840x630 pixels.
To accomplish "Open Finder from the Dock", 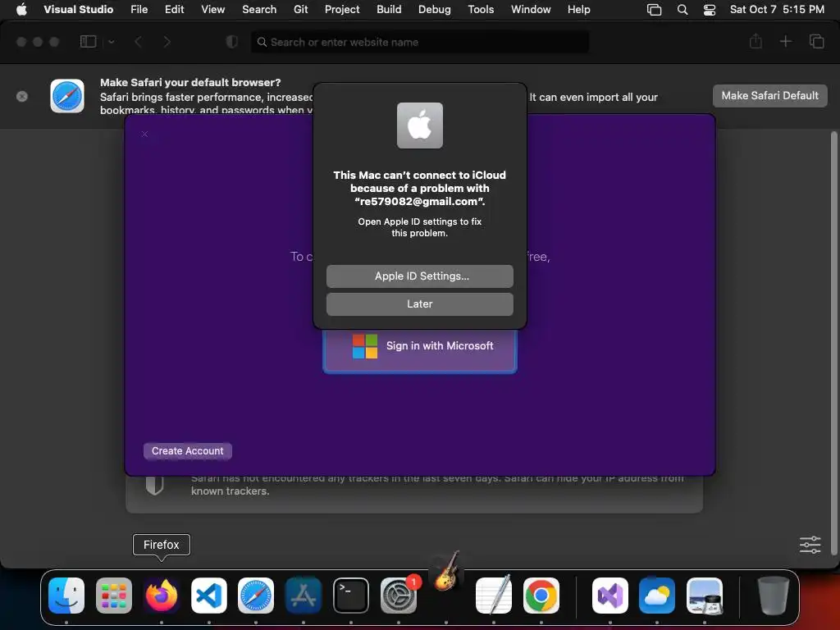I will [x=66, y=596].
